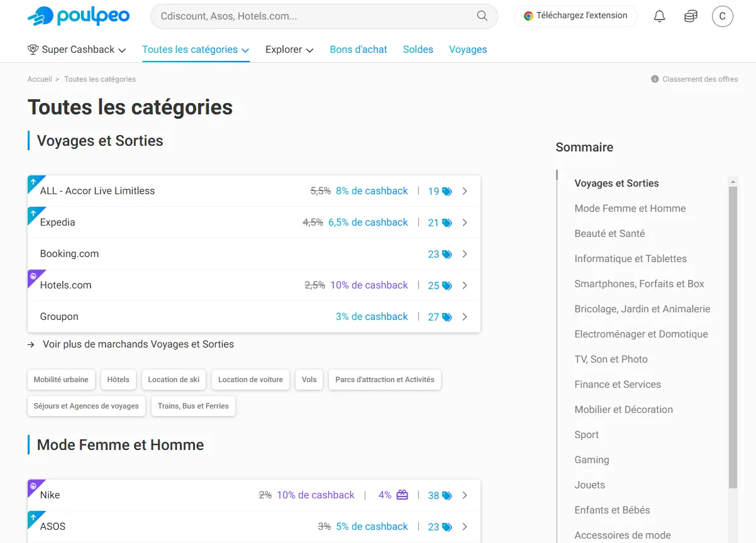Image resolution: width=756 pixels, height=543 pixels.
Task: Open Groupon row chevron arrow
Action: click(x=465, y=317)
